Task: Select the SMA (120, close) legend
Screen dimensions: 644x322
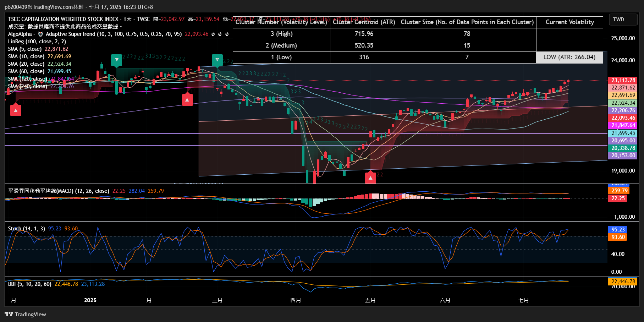Action: coord(28,79)
